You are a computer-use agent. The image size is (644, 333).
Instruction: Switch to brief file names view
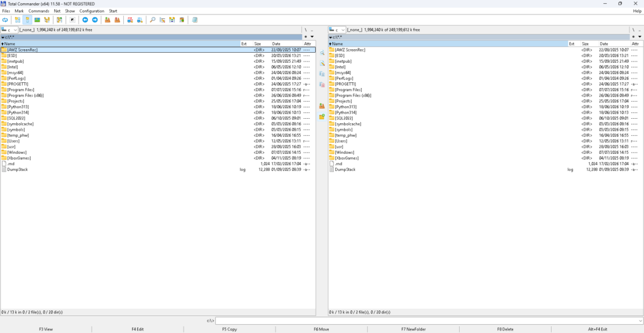(x=17, y=19)
